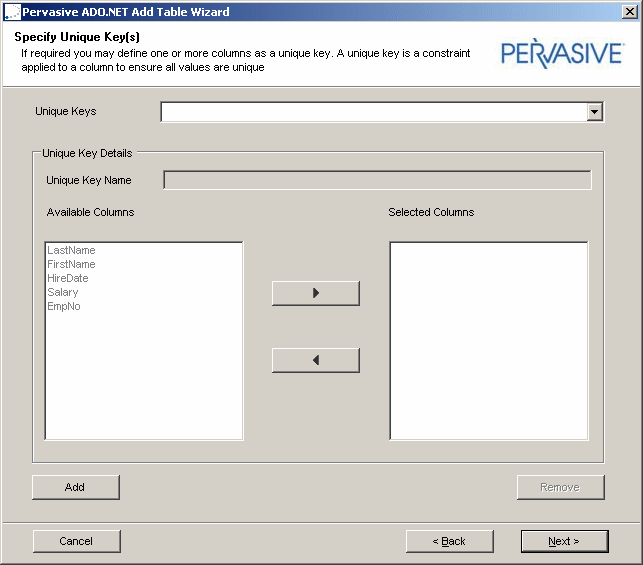Proceed with the Next button
This screenshot has width=643, height=565.
pyautogui.click(x=564, y=541)
